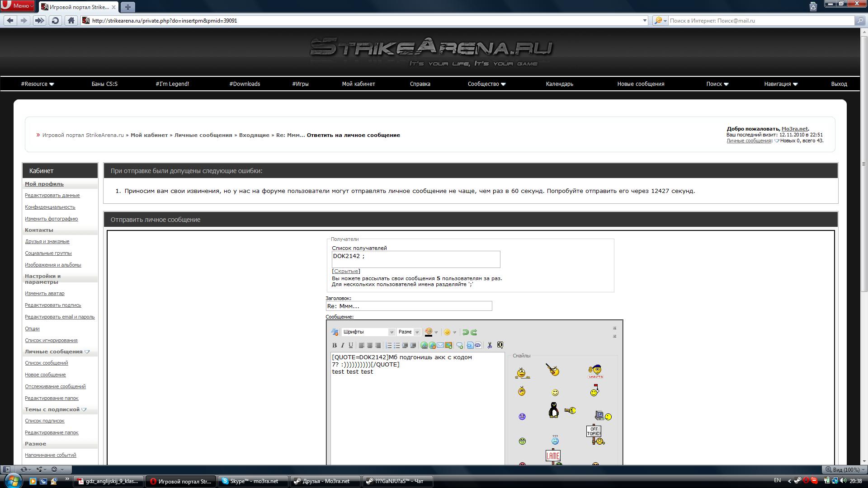Remove link with globe-minus icon

pyautogui.click(x=432, y=345)
